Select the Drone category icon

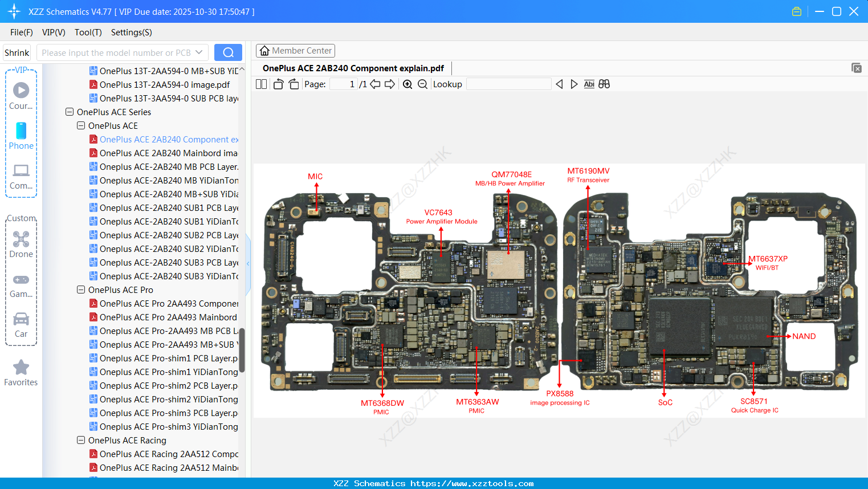point(21,239)
